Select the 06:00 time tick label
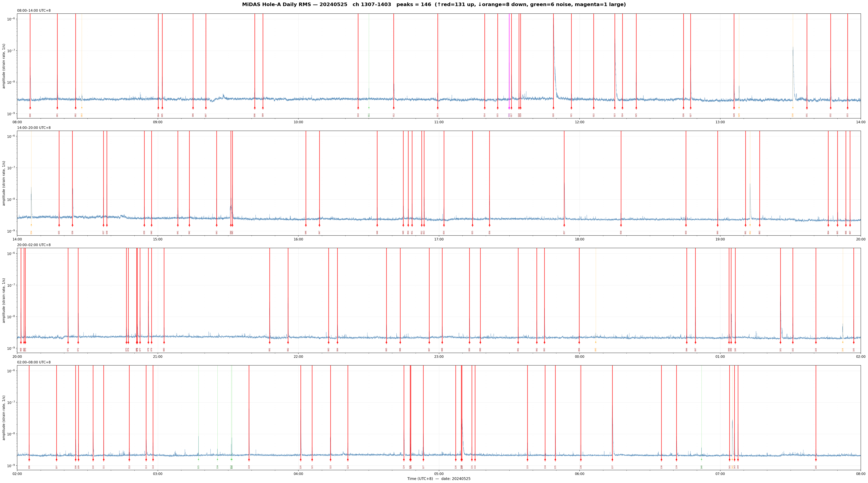The image size is (868, 483). [x=579, y=474]
